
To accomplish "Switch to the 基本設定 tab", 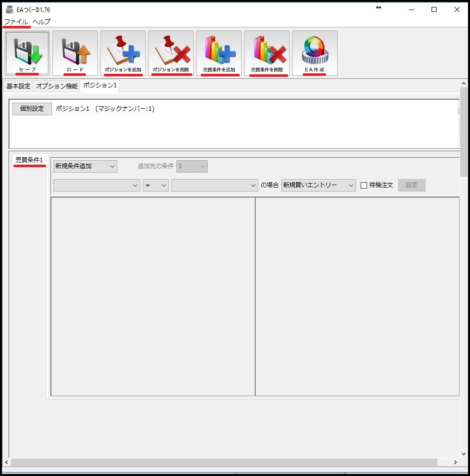I will [x=18, y=86].
